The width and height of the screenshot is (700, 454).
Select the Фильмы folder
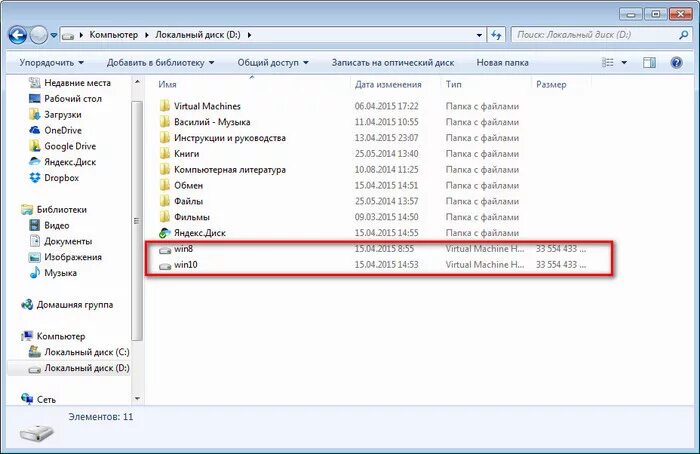click(192, 217)
